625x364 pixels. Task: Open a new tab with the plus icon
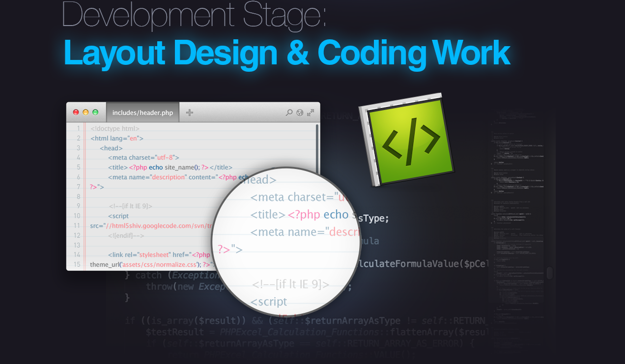point(190,112)
